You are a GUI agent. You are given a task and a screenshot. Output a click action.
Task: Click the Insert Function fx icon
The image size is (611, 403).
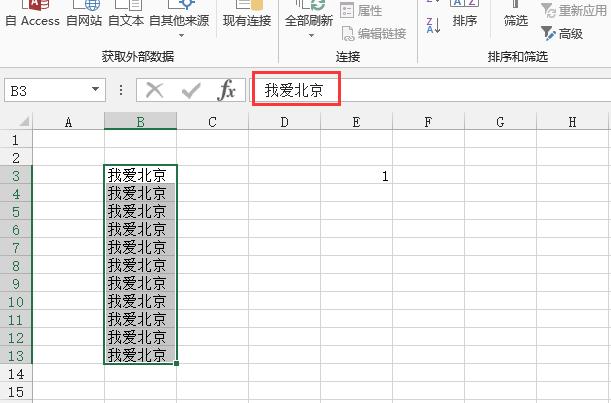pos(227,90)
